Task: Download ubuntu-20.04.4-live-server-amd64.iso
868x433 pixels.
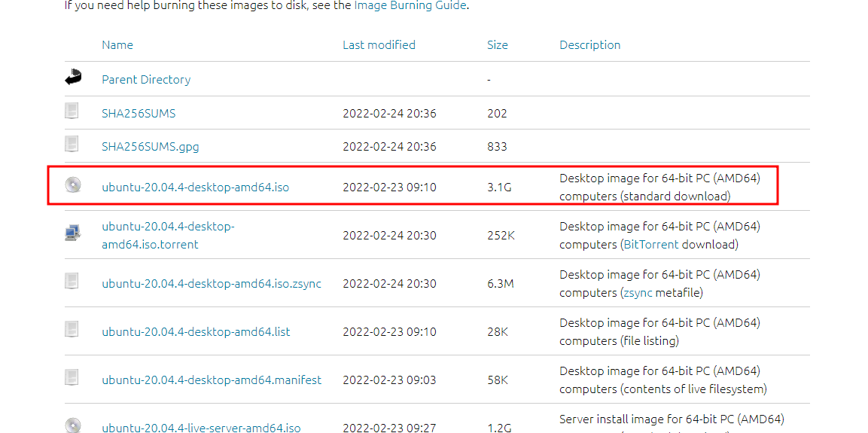Action: [202, 428]
